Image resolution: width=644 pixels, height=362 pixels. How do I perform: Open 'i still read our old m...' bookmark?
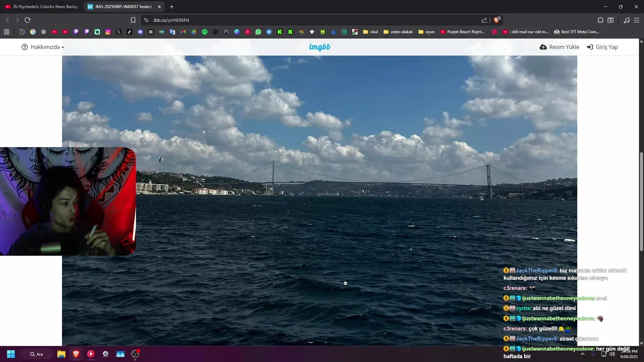[x=525, y=32]
